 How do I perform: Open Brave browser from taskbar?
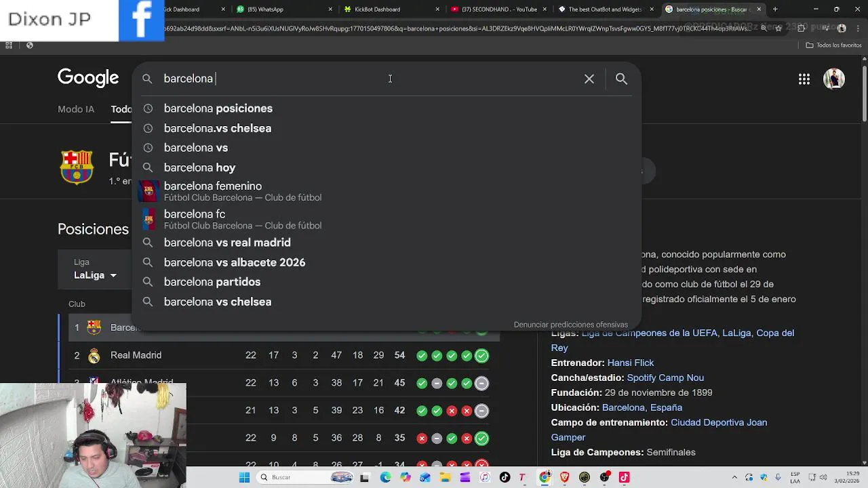point(564,477)
